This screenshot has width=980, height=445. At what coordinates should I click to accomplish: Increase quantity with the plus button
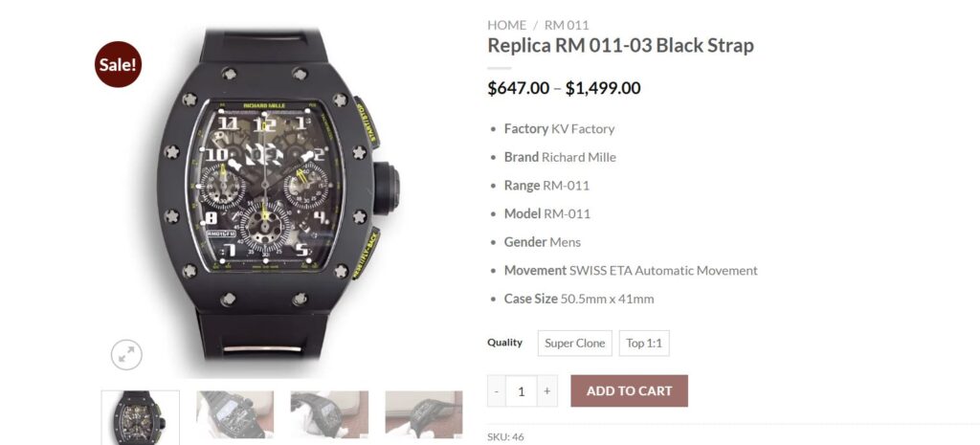(x=546, y=391)
